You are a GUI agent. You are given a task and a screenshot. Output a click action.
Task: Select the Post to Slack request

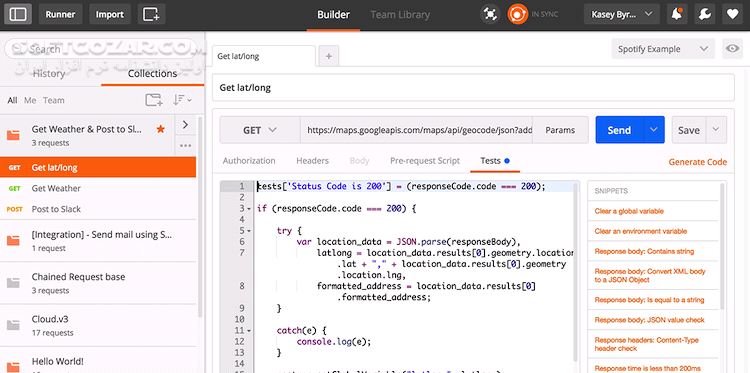click(x=98, y=209)
